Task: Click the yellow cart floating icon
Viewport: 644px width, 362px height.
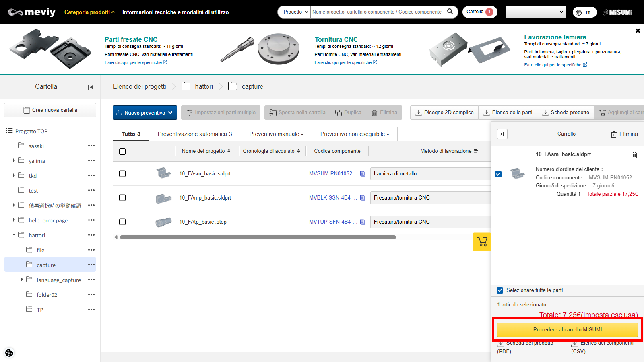Action: (482, 242)
